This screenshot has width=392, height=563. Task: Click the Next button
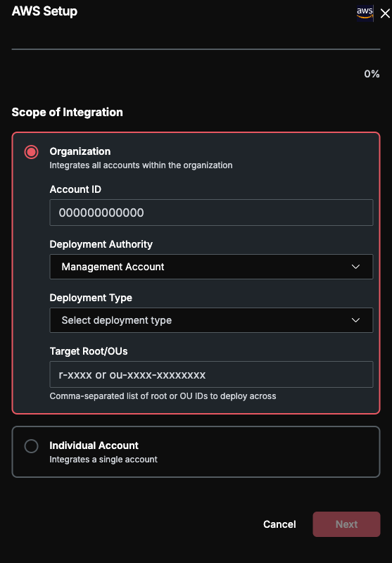(346, 524)
